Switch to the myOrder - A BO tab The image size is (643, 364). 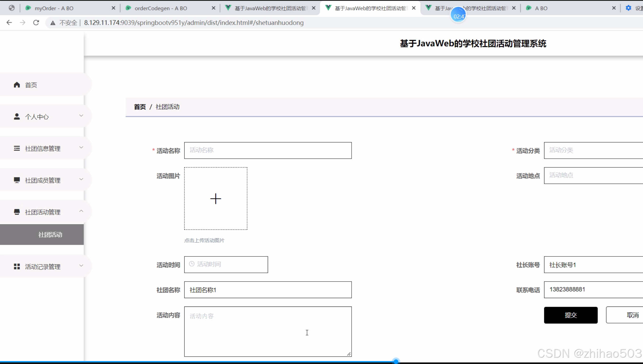tap(54, 8)
